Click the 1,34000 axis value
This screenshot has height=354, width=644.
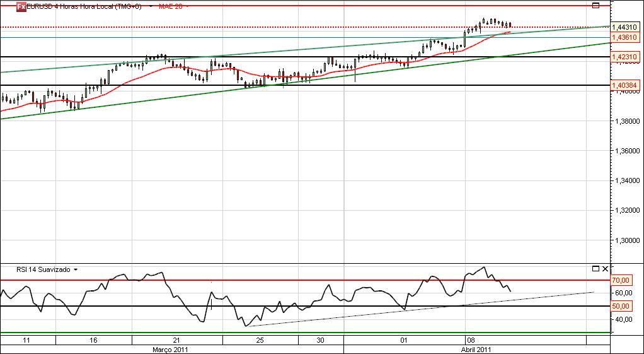click(627, 180)
